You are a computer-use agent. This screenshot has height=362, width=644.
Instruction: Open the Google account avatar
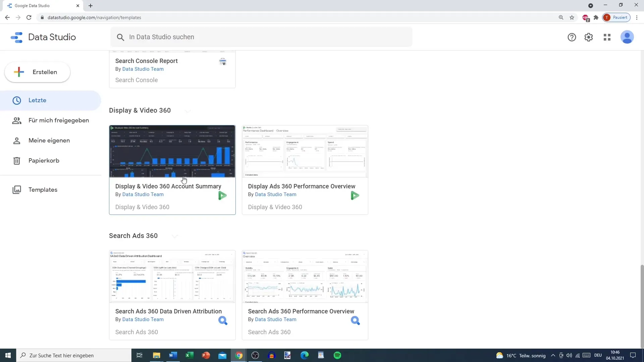click(x=627, y=37)
